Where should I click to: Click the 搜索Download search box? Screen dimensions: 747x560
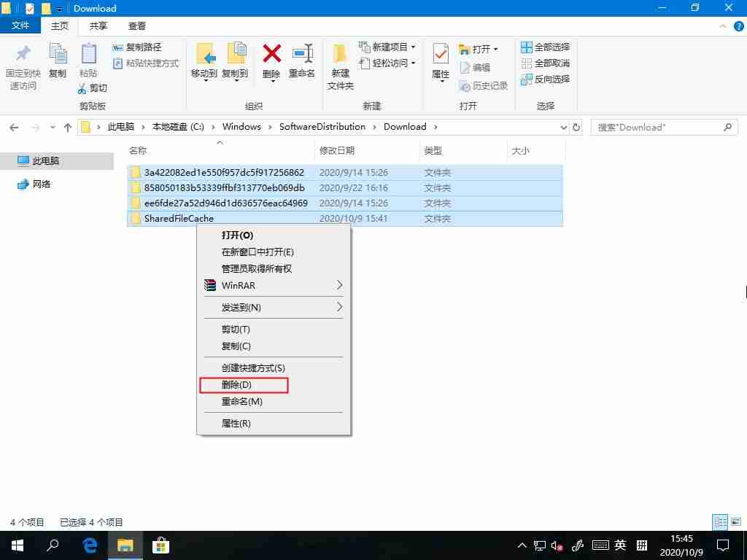[657, 126]
